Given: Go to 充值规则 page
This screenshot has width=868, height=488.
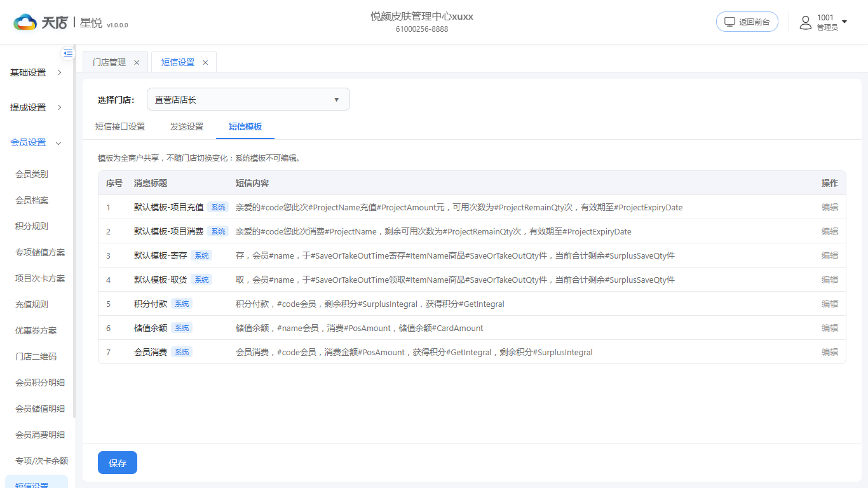Looking at the screenshot, I should click(32, 304).
